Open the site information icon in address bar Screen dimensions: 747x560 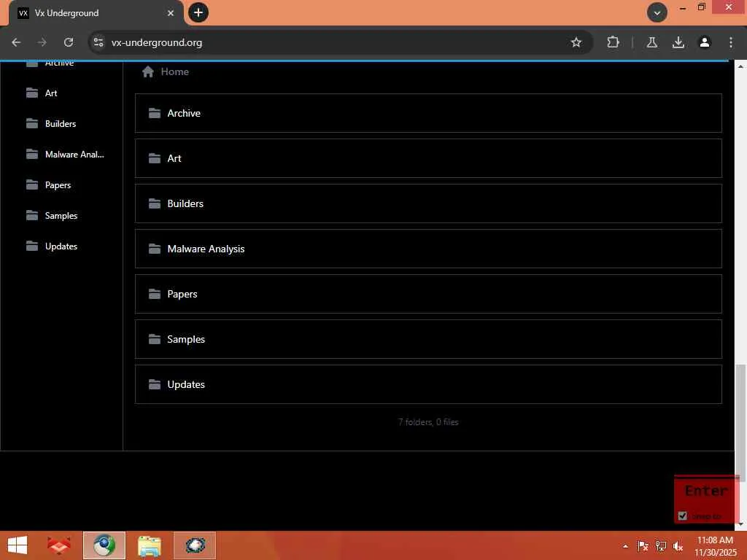(x=98, y=42)
